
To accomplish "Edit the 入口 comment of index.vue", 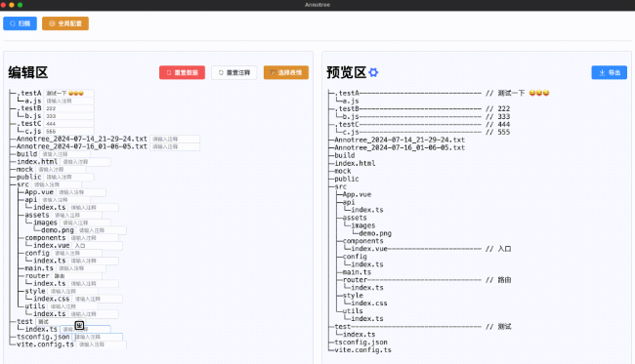I will coord(97,246).
